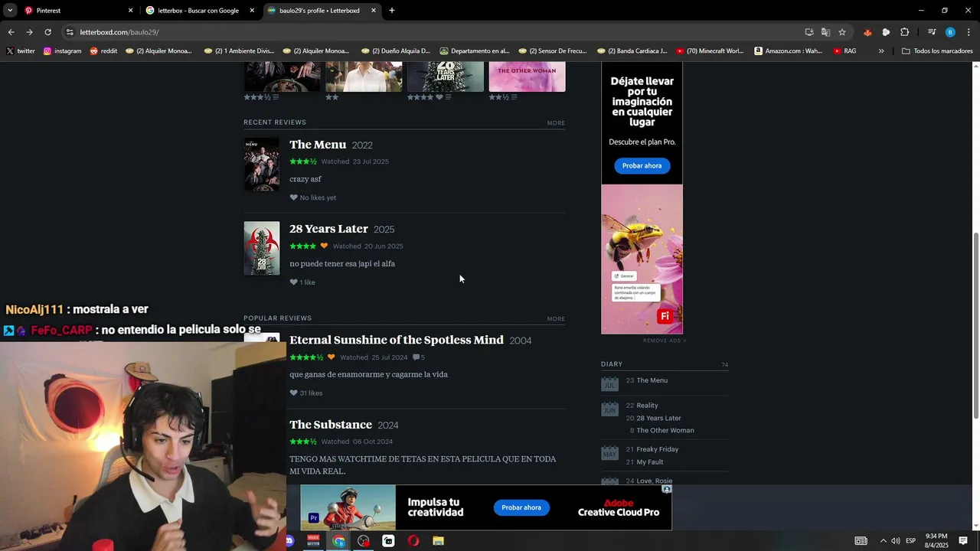This screenshot has height=551, width=980.
Task: Open a new browser tab
Action: 392,11
